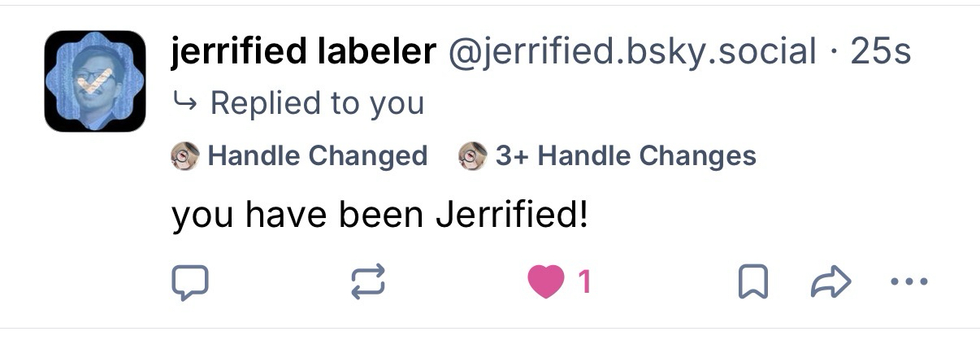Image resolution: width=980 pixels, height=340 pixels.
Task: Open the post "you have been Jerrified!"
Action: (379, 216)
